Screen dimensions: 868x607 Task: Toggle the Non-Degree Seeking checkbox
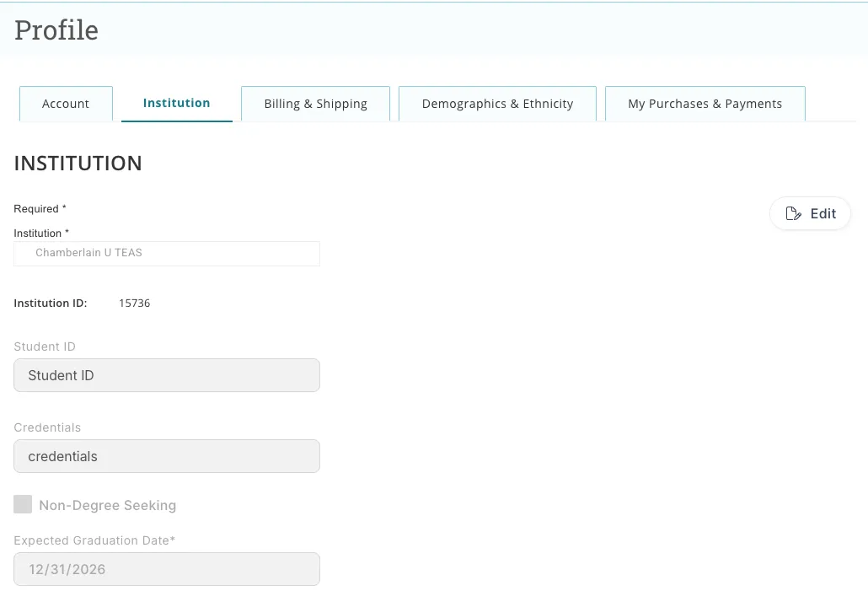[x=23, y=504]
